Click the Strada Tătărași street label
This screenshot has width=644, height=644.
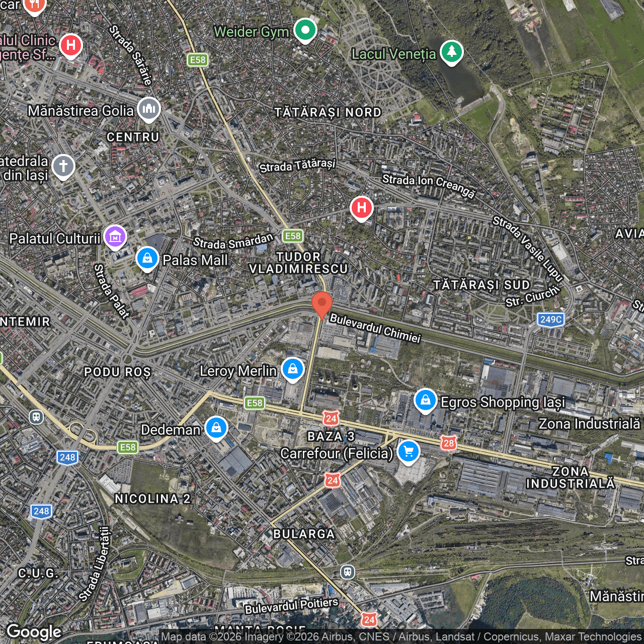point(297,166)
